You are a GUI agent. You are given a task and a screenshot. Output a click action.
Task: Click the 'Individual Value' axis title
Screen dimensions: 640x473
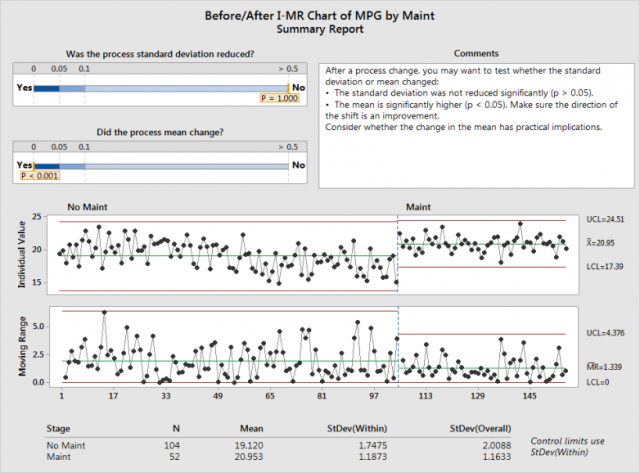22,255
